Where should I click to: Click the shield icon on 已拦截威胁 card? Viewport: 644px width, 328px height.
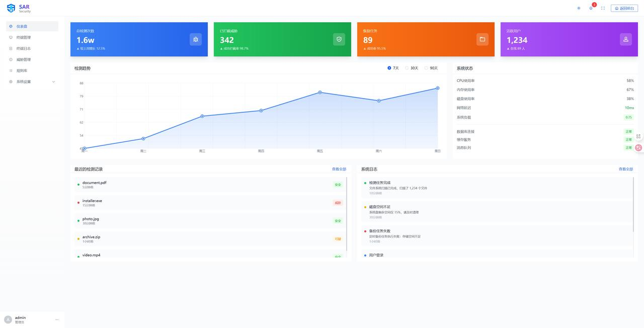[339, 39]
